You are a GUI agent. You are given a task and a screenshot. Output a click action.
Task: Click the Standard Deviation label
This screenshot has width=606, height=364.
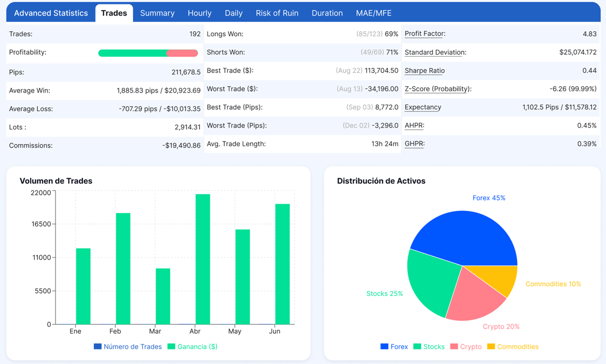pos(435,52)
